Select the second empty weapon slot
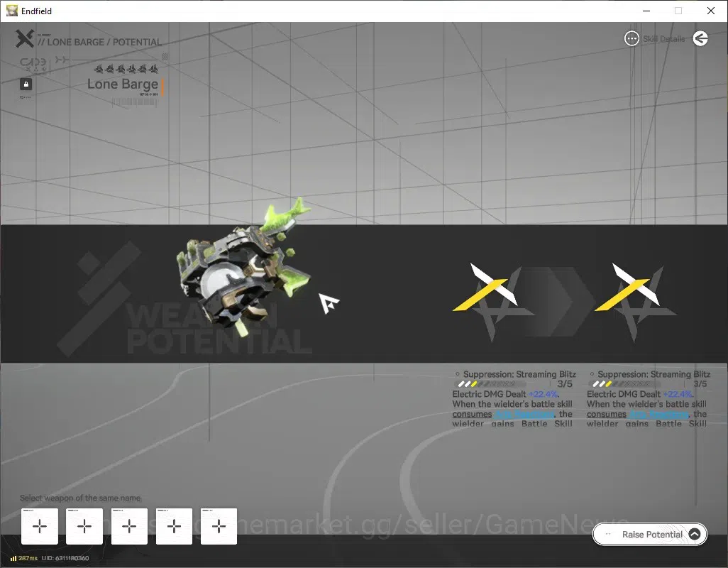Viewport: 728px width, 568px height. tap(84, 526)
